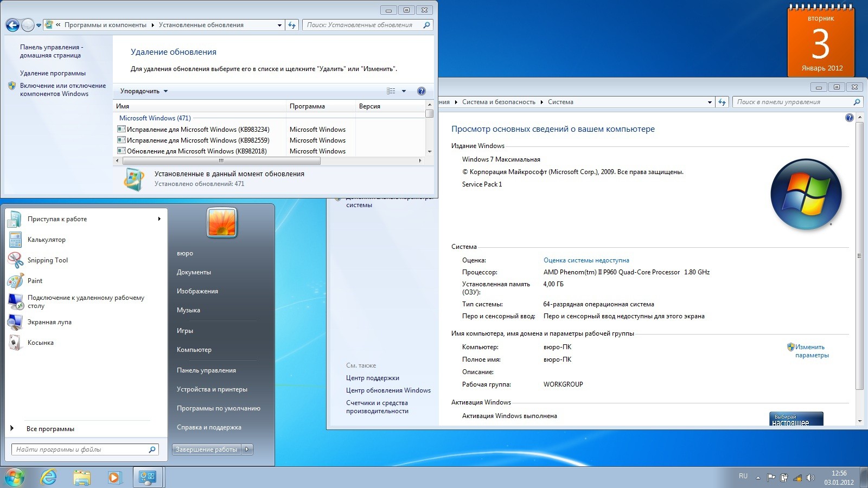Sort by Версия column header
The image size is (868, 488).
click(x=390, y=106)
